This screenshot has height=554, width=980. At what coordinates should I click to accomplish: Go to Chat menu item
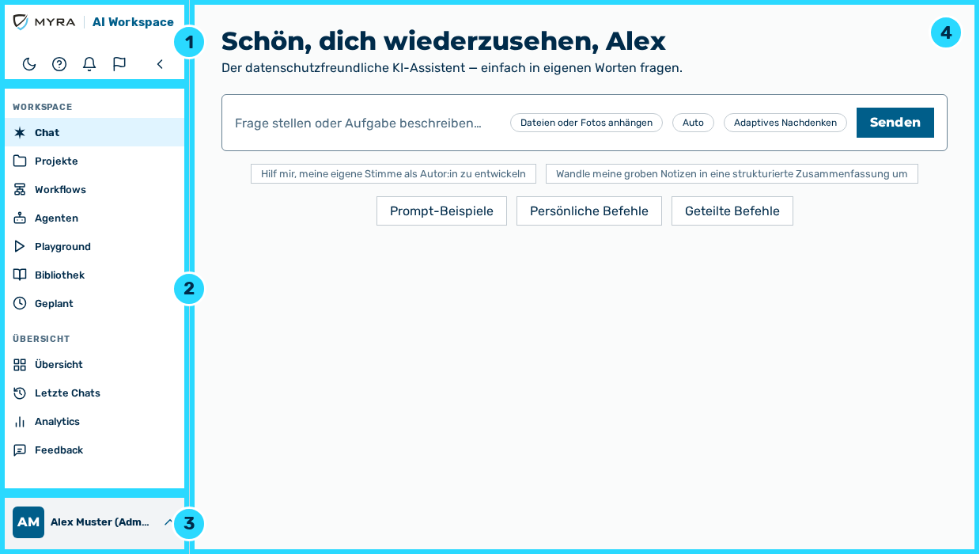pos(95,132)
